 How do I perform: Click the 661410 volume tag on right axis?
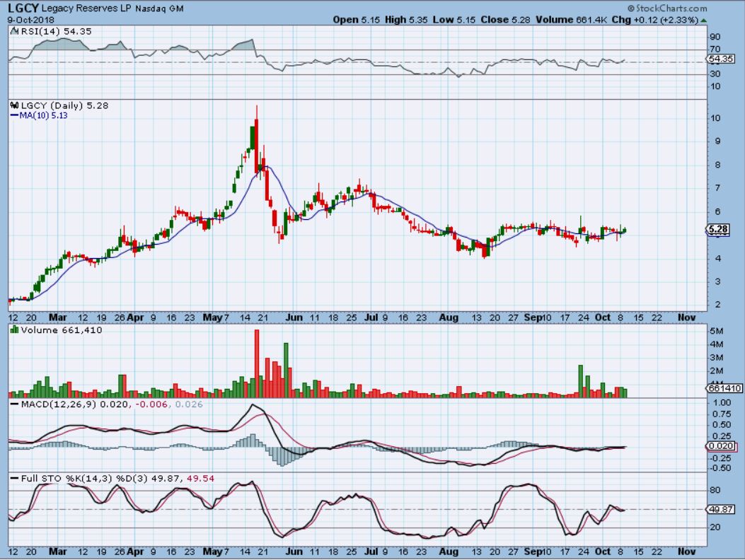tap(724, 388)
